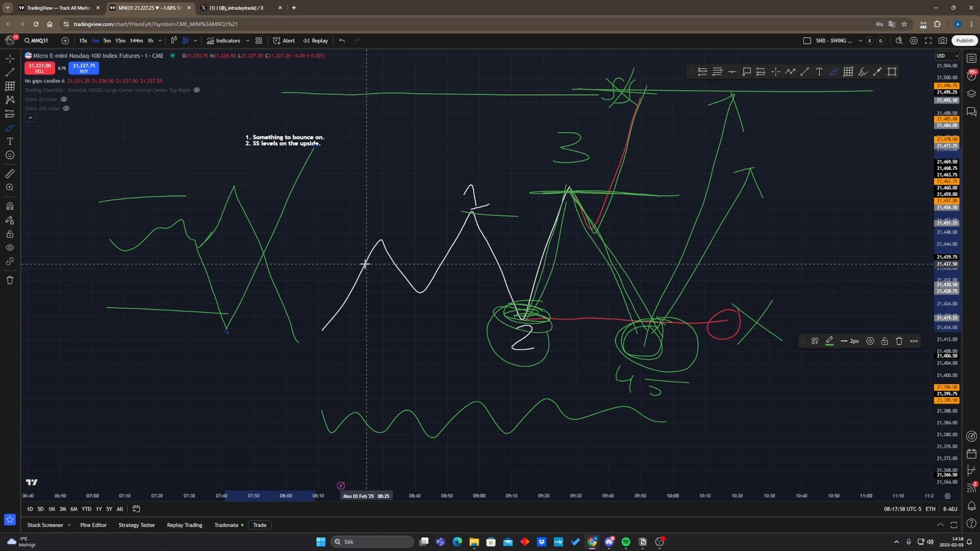The image size is (980, 551).
Task: Open the Pine Editor tab
Action: (93, 525)
